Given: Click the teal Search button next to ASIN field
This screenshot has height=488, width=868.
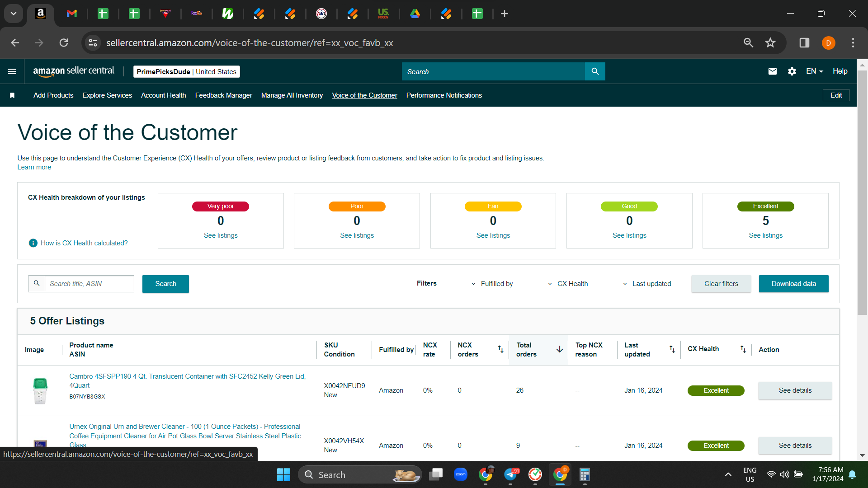Looking at the screenshot, I should (x=166, y=284).
